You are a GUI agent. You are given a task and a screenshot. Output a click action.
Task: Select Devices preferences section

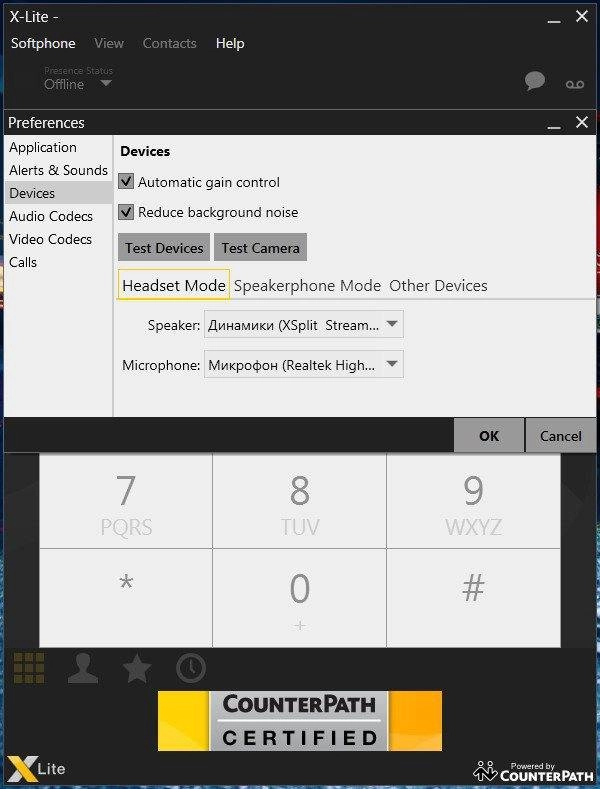(58, 193)
